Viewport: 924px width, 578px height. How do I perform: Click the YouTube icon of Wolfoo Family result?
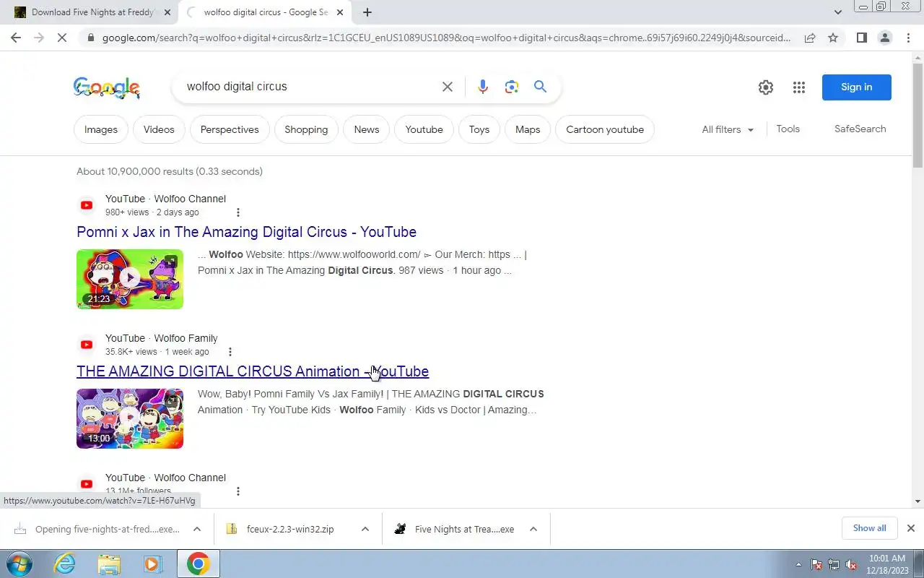coord(87,345)
